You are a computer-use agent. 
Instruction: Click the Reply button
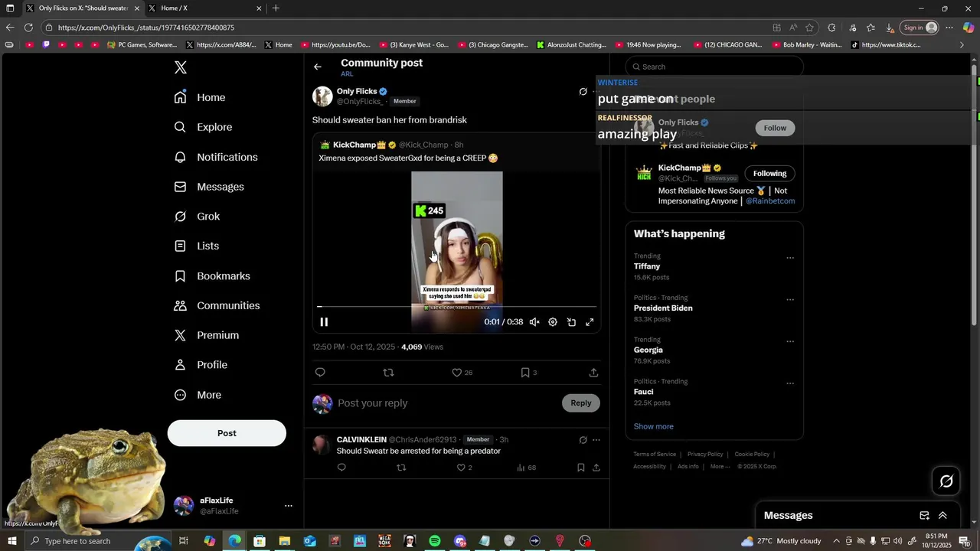(581, 403)
